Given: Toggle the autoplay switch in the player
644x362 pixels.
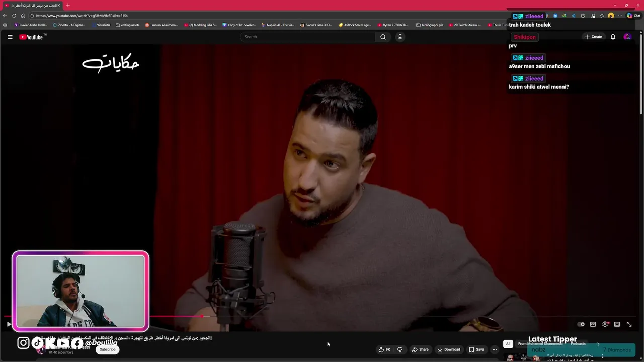Looking at the screenshot, I should [581, 324].
